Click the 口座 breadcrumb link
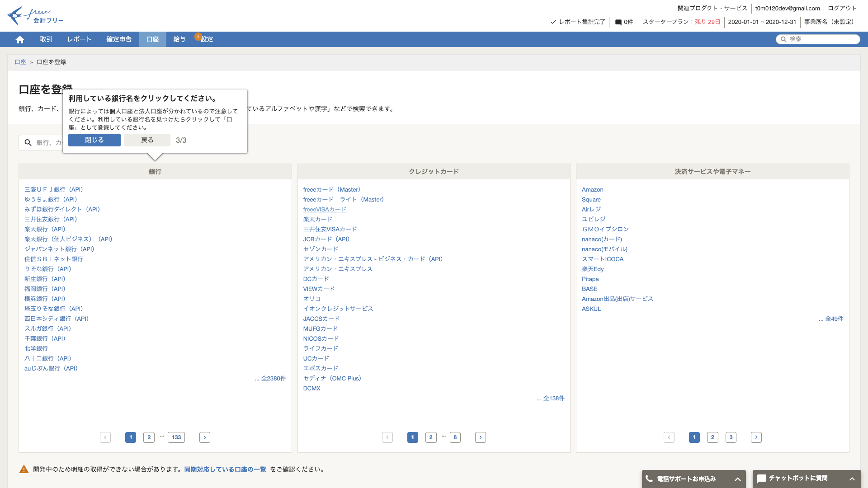868x488 pixels. coord(20,62)
